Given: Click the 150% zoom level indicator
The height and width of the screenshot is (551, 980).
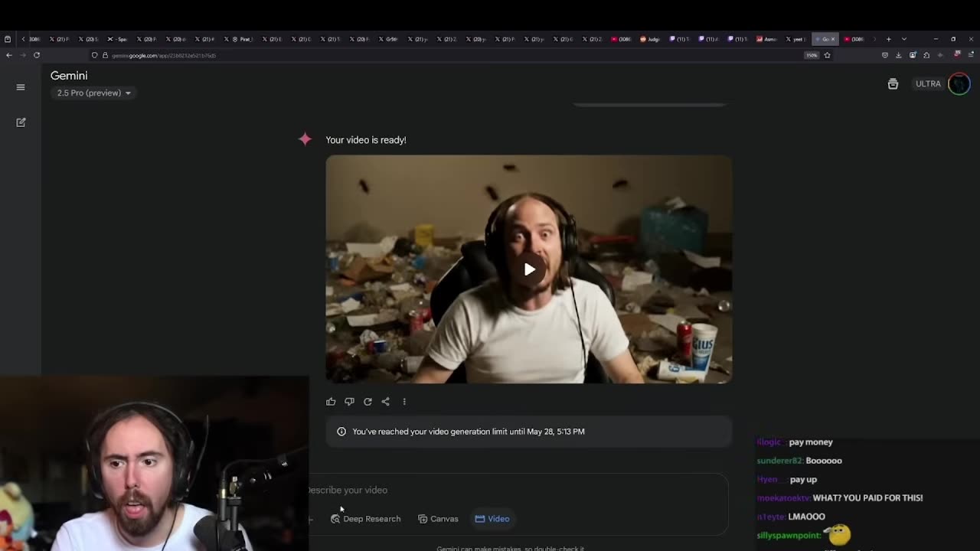Looking at the screenshot, I should click(812, 55).
